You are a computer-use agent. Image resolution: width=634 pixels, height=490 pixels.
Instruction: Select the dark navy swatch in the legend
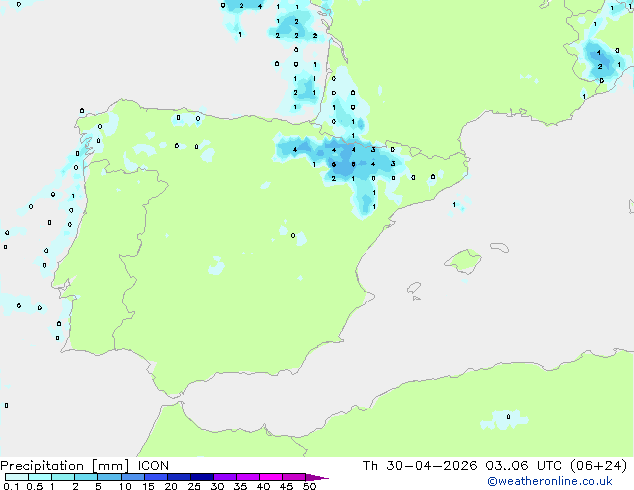[202, 477]
